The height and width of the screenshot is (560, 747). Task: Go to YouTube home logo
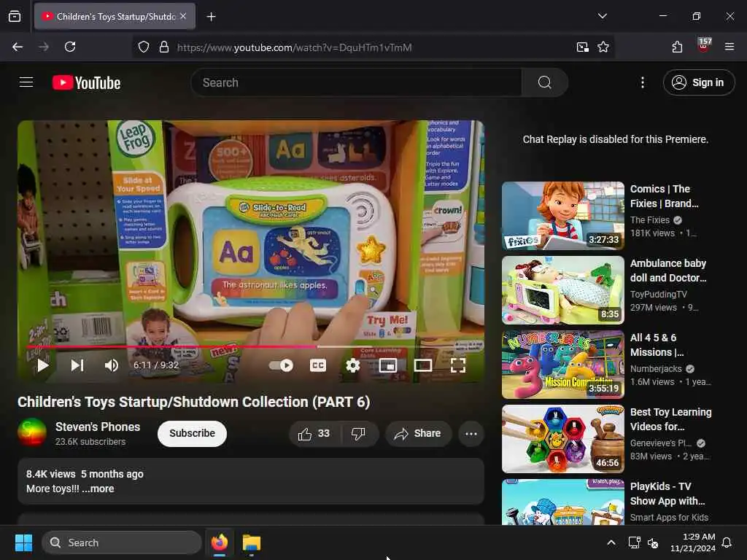[87, 83]
